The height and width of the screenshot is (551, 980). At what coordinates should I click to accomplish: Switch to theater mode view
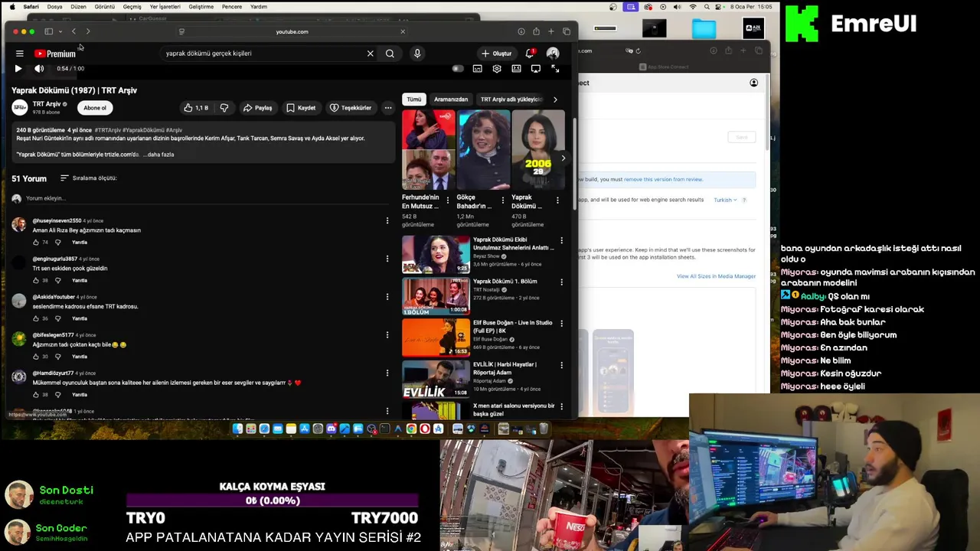516,69
